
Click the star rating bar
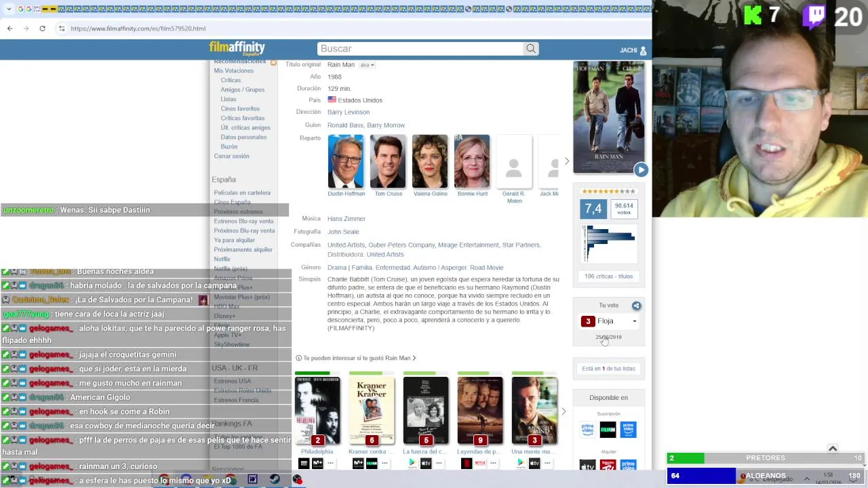[609, 191]
